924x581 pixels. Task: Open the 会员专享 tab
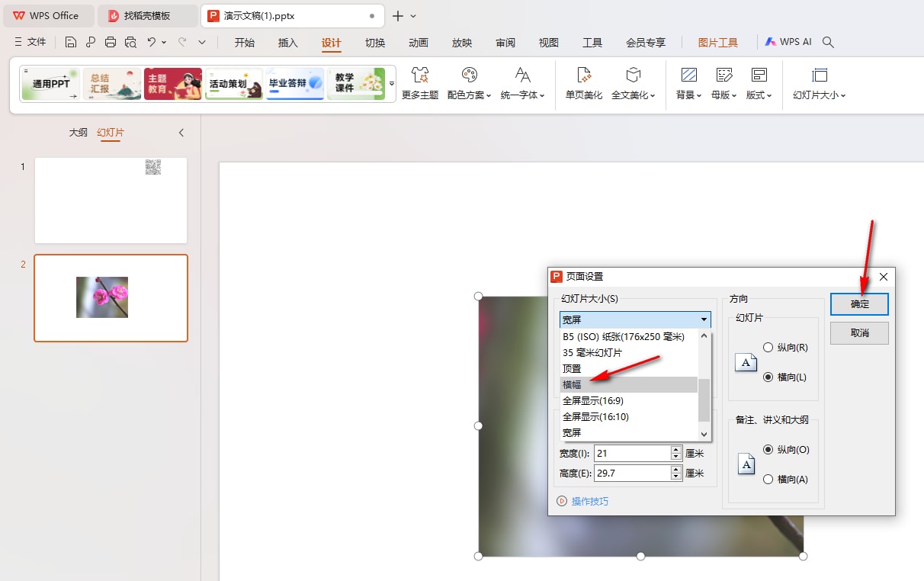point(646,43)
